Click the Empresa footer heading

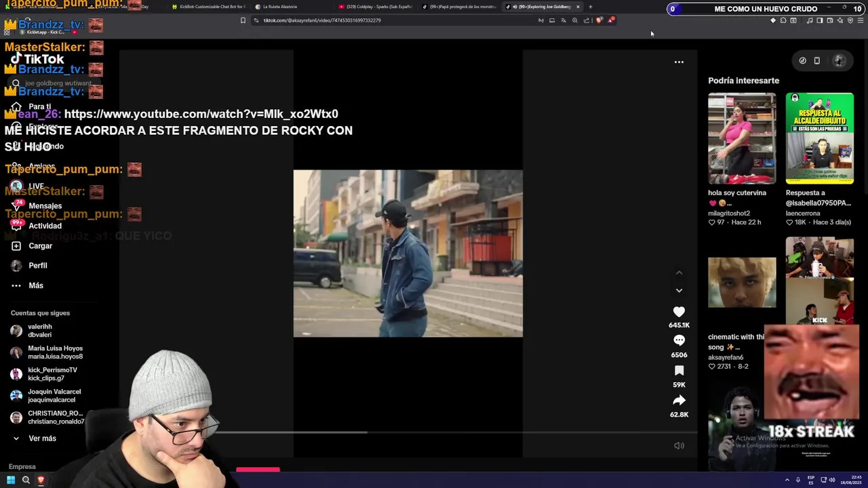(x=22, y=467)
